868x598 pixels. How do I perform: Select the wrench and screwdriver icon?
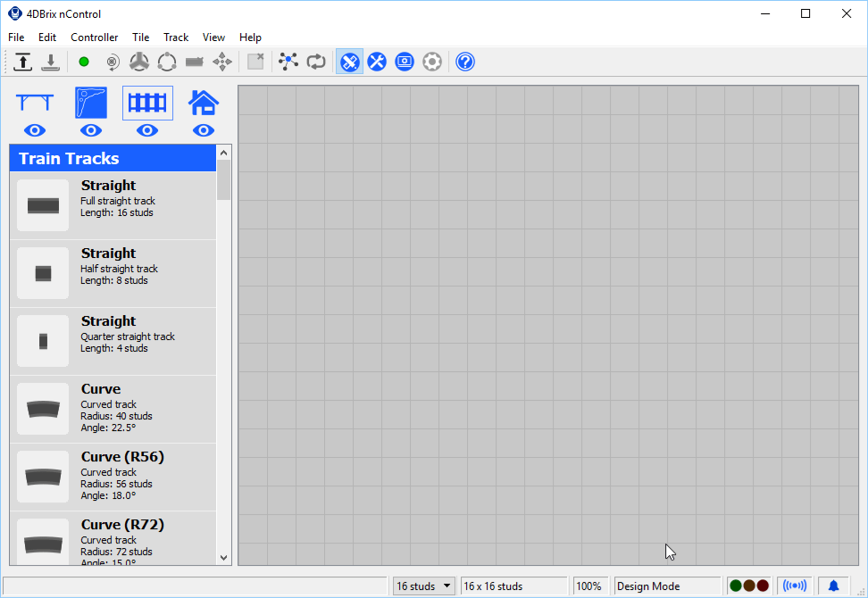coord(377,62)
